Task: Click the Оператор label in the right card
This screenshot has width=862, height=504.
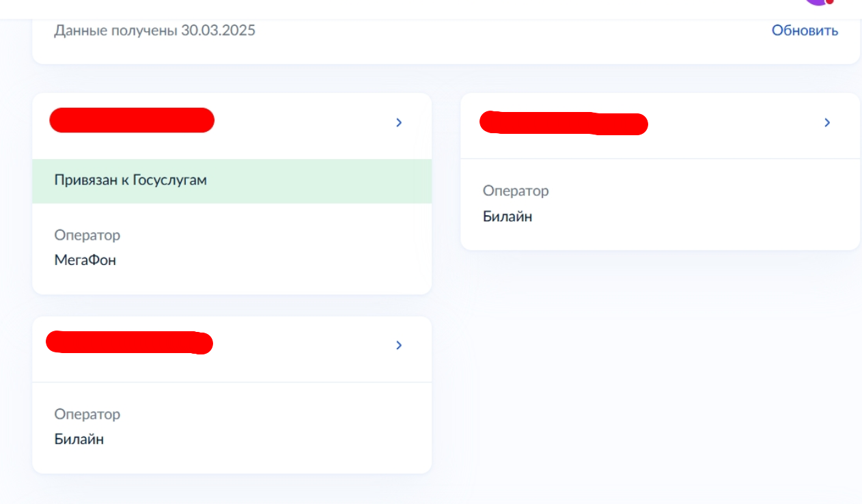Action: (516, 191)
